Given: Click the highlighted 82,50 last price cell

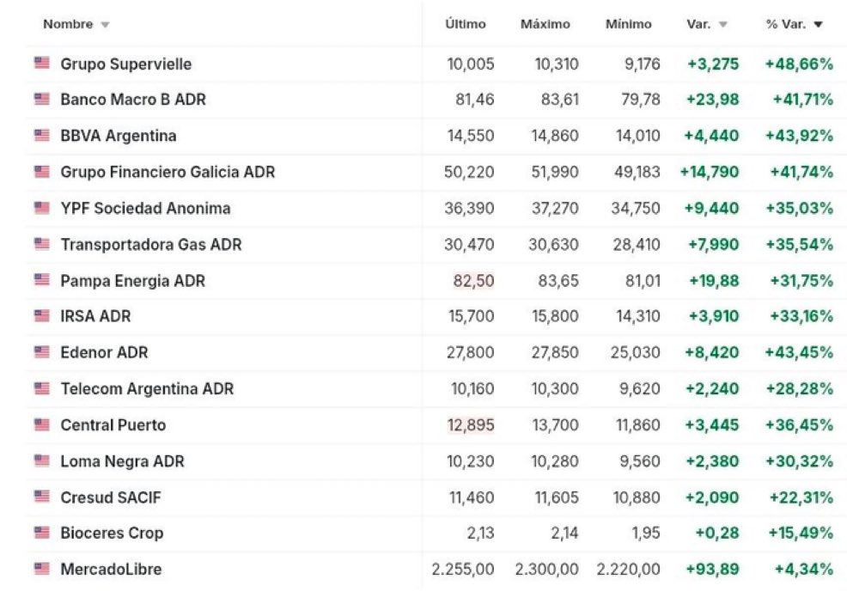Looking at the screenshot, I should pos(473,280).
